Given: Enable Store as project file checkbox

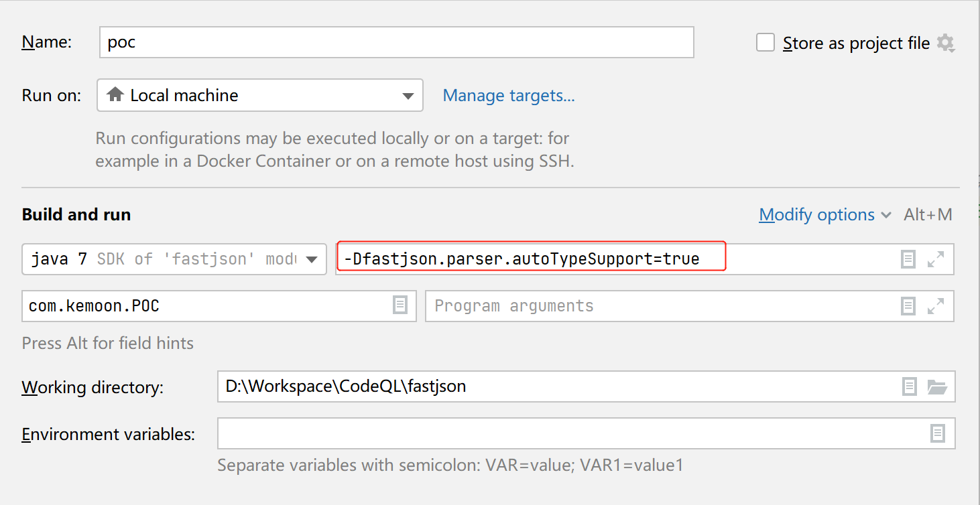Looking at the screenshot, I should point(765,43).
